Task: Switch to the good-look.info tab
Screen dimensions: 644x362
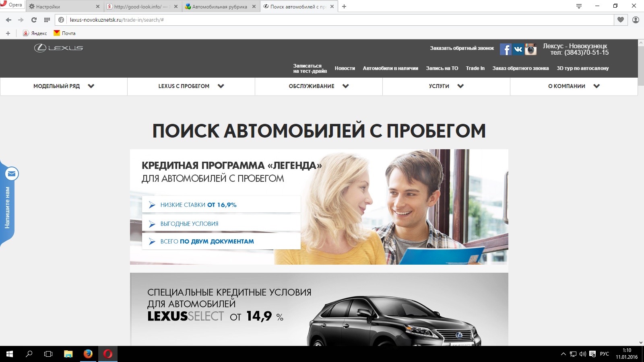Action: click(x=142, y=6)
